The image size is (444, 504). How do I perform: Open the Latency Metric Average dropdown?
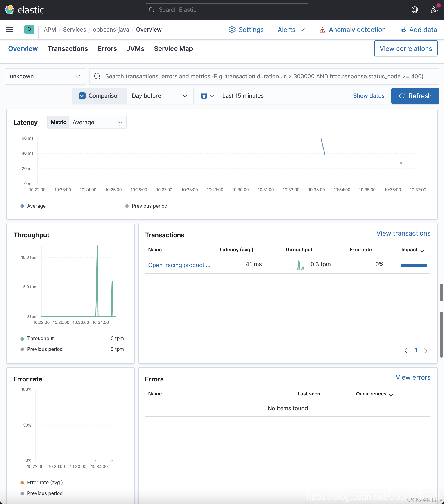pyautogui.click(x=98, y=123)
